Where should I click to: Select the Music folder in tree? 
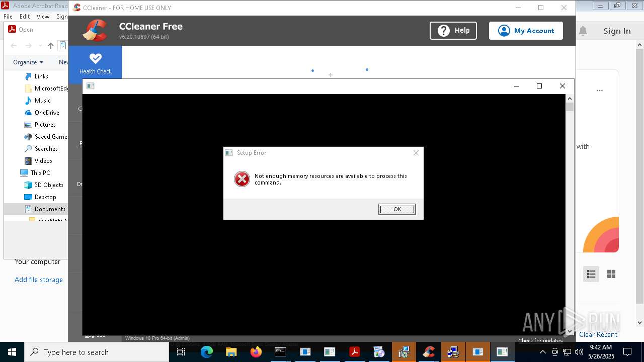coord(42,101)
